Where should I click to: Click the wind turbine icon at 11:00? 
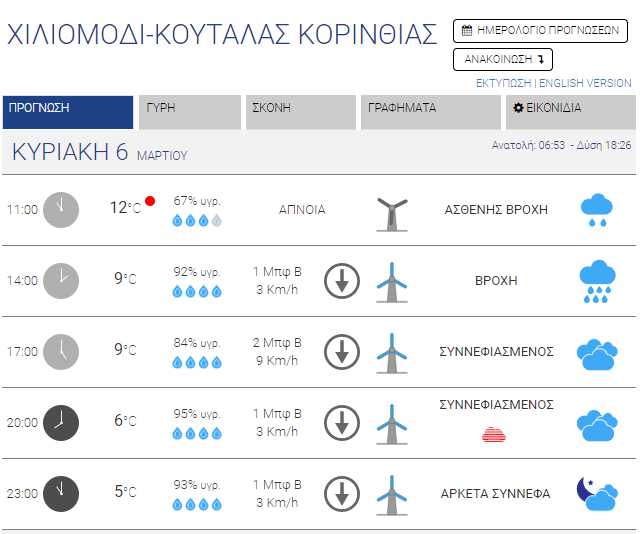point(392,211)
